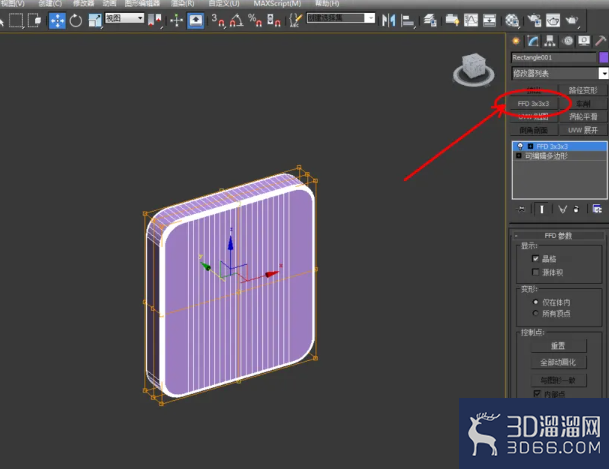Open the Curve Editor icon
Viewport: 609px width, 469px height.
(471, 20)
